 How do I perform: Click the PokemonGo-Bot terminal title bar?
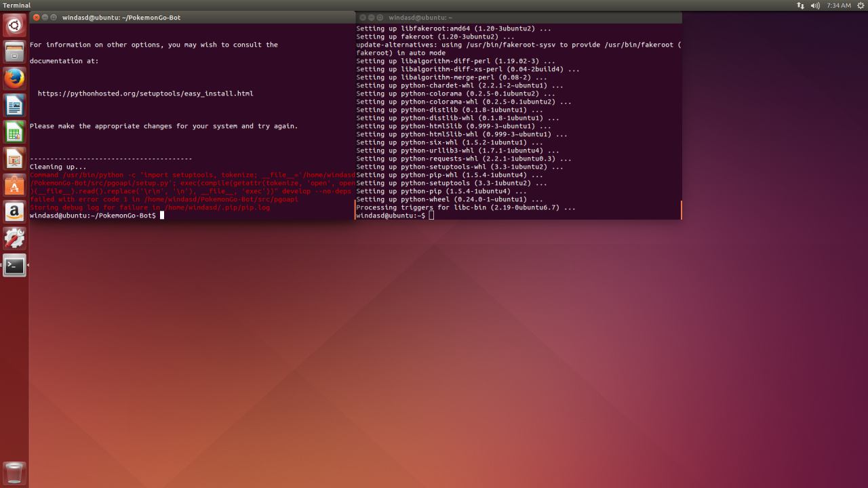(193, 18)
